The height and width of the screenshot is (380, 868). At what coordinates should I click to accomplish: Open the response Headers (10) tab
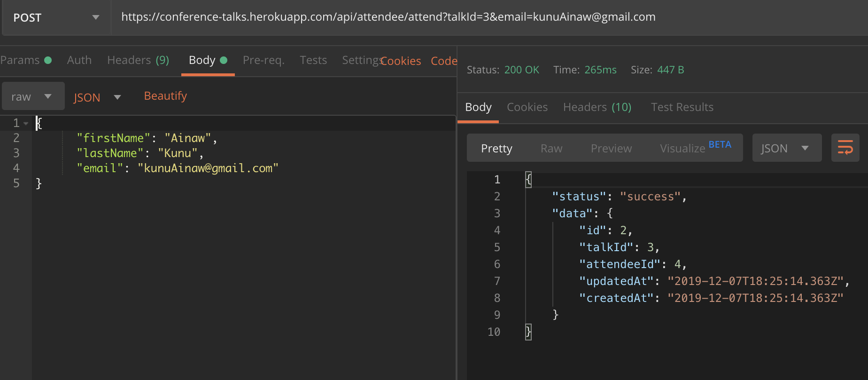[x=597, y=107]
